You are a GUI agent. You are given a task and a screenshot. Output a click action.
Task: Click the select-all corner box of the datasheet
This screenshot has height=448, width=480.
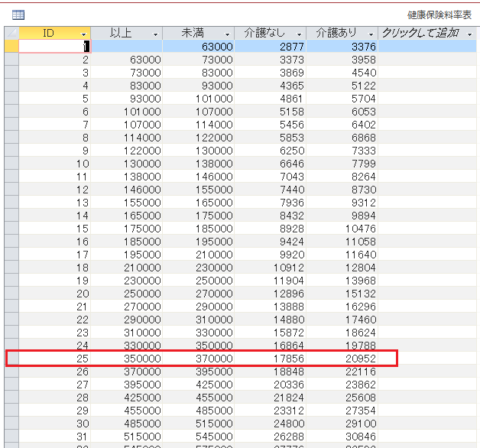click(11, 33)
